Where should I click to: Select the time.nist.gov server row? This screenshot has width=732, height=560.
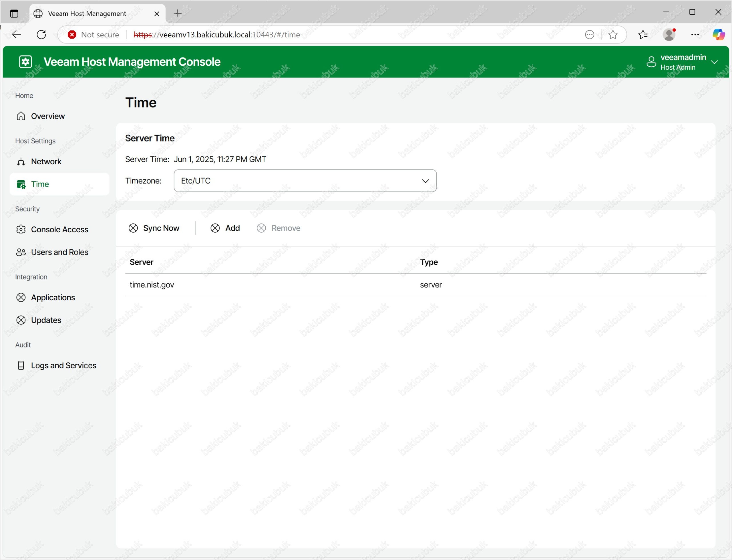416,285
